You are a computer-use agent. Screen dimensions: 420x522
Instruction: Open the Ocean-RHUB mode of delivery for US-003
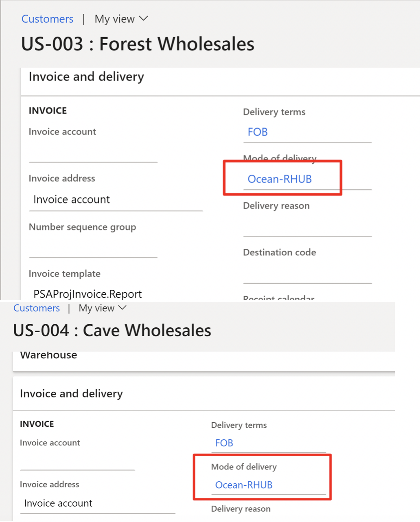click(x=280, y=179)
